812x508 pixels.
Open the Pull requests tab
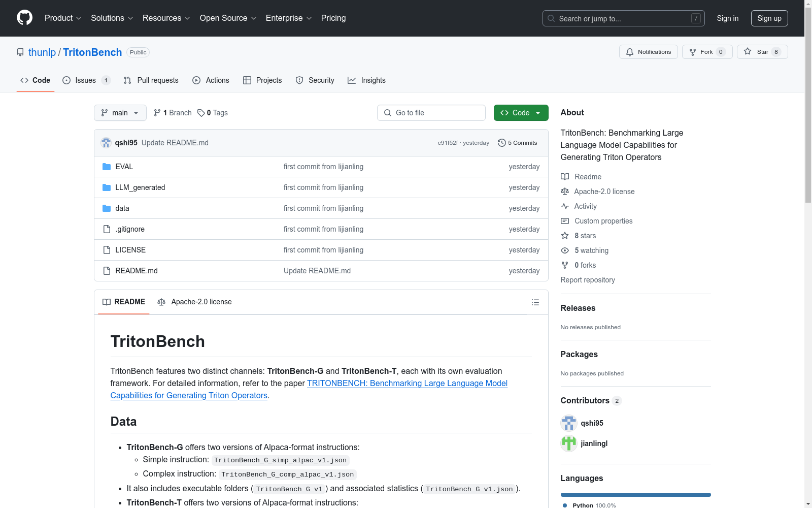click(x=151, y=80)
